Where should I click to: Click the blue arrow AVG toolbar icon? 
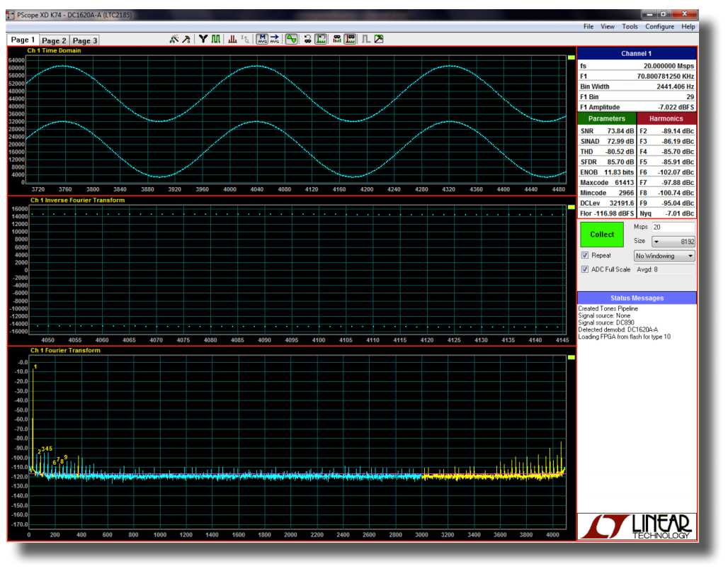click(x=274, y=40)
